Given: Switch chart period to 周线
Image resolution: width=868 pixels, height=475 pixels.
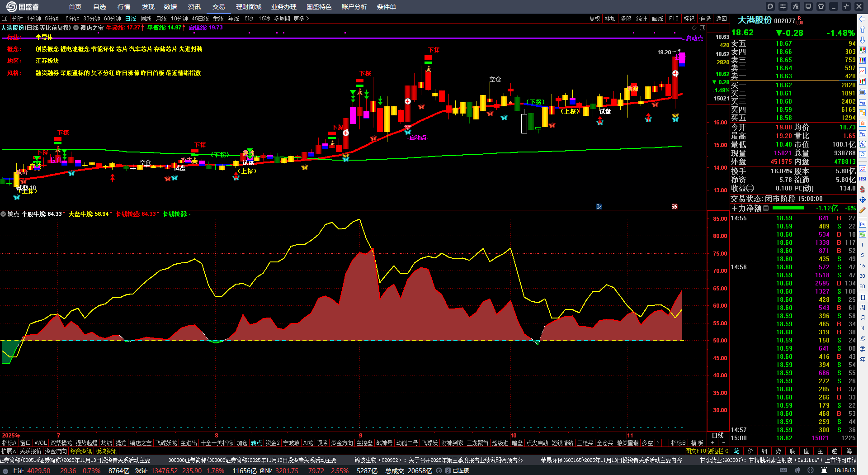Looking at the screenshot, I should 146,19.
